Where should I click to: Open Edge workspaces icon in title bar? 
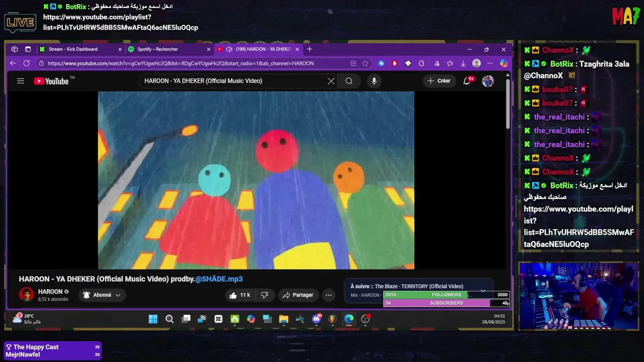point(15,49)
